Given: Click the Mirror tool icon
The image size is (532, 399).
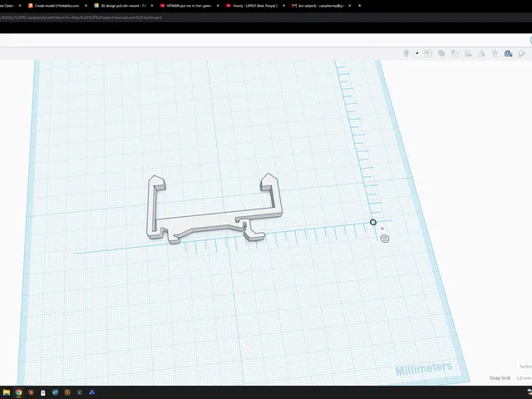Looking at the screenshot, I should click(x=481, y=53).
